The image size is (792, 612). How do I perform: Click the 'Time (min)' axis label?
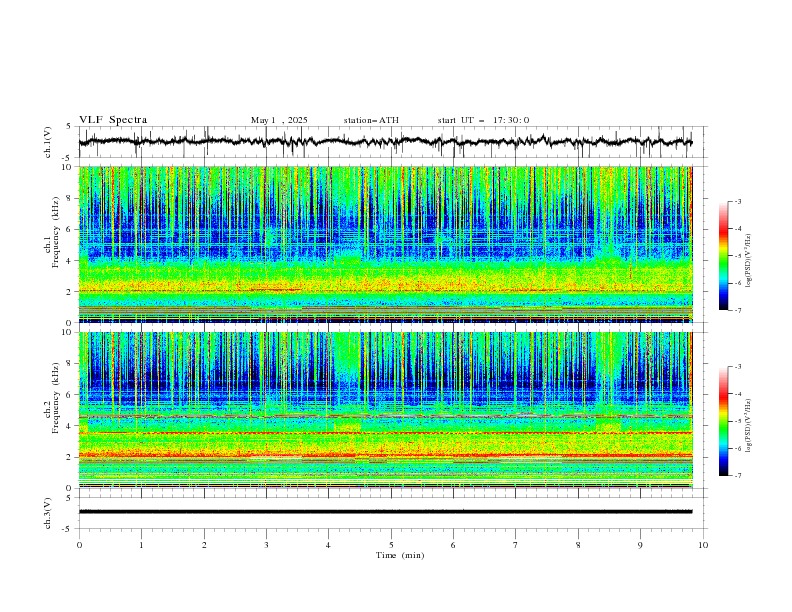pos(400,555)
